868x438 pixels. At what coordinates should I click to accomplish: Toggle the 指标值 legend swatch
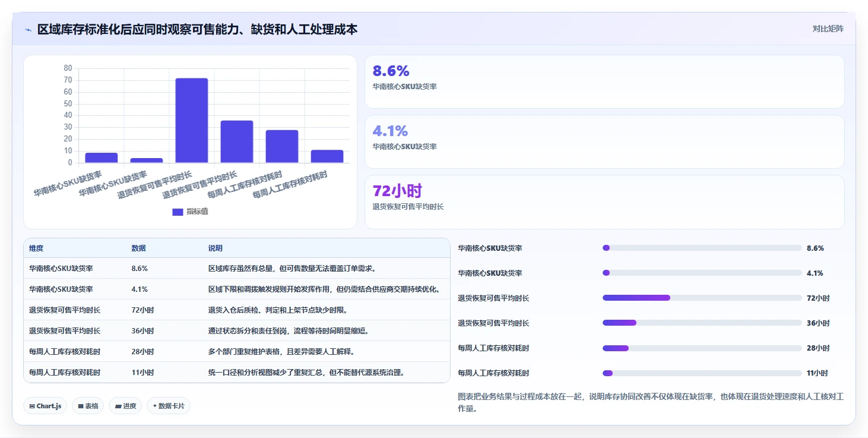(x=178, y=212)
